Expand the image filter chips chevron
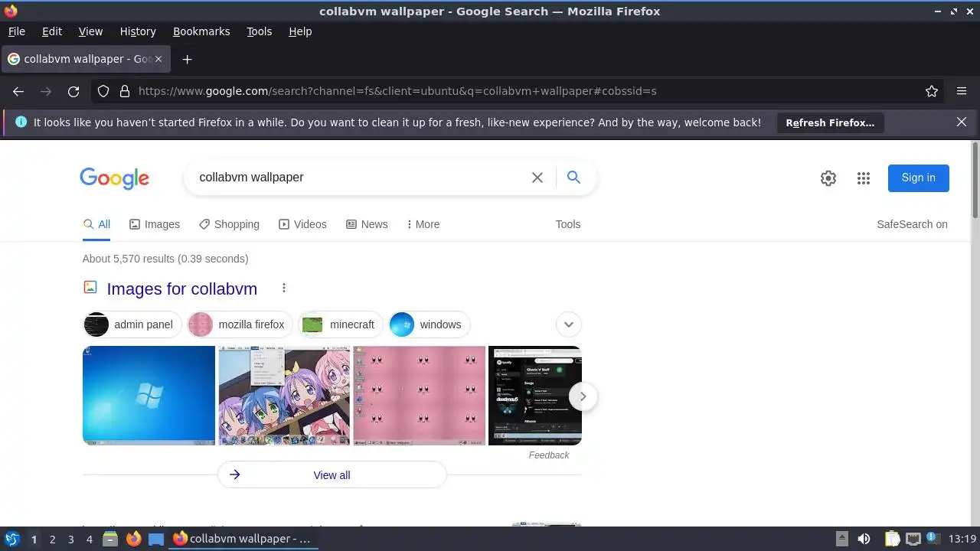Screen dimensions: 980x551 click(568, 324)
